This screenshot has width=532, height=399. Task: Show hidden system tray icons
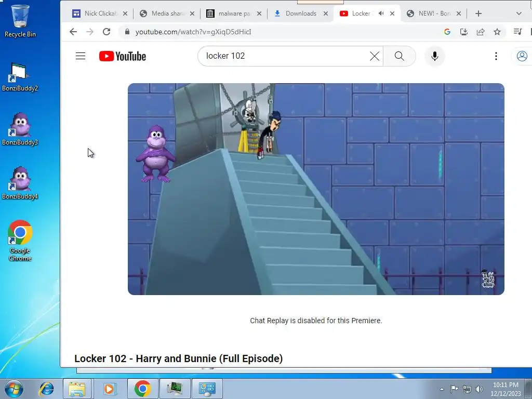pyautogui.click(x=442, y=389)
